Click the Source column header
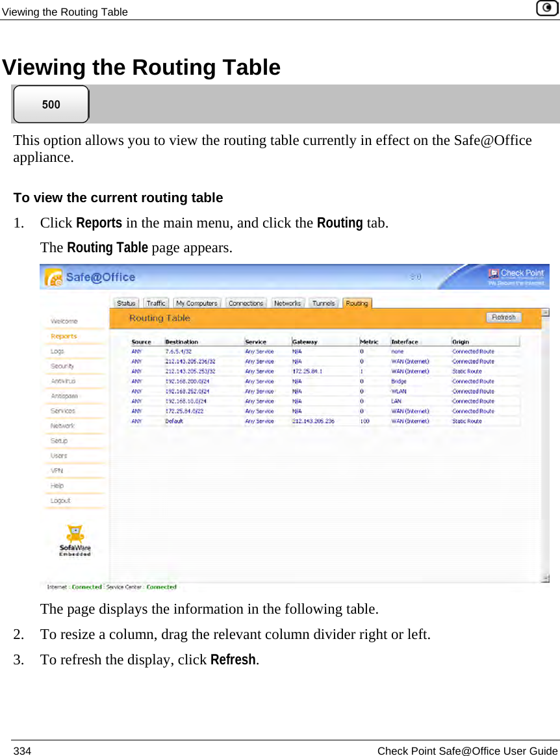560x756 pixels. coord(141,341)
